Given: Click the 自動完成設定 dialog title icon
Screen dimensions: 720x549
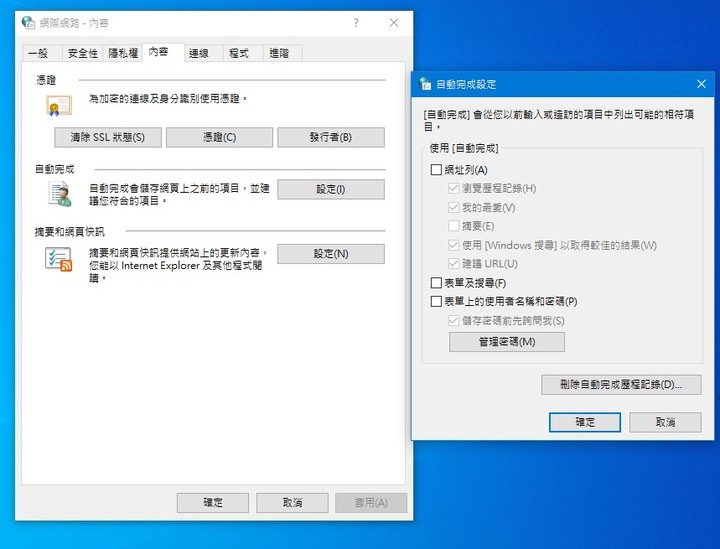Looking at the screenshot, I should [425, 84].
